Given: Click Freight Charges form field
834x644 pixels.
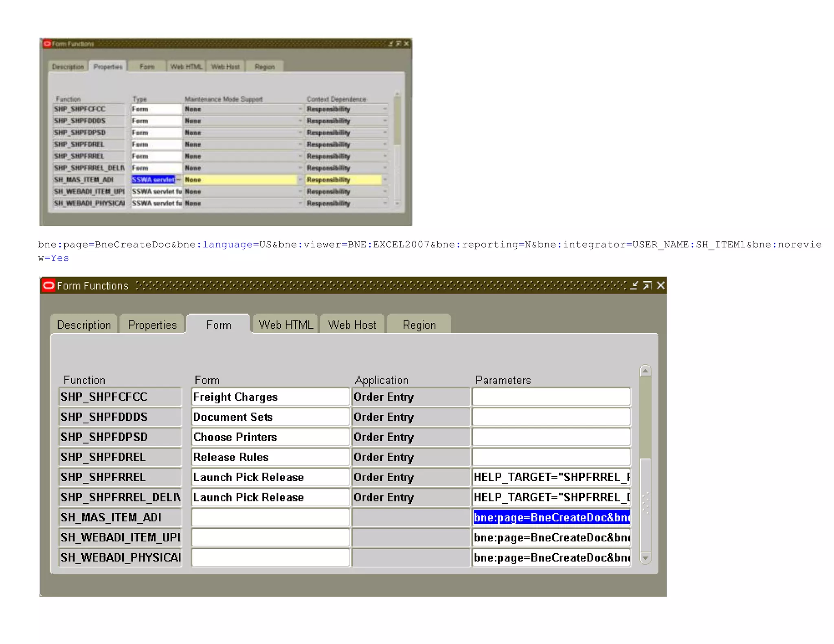Looking at the screenshot, I should [270, 397].
